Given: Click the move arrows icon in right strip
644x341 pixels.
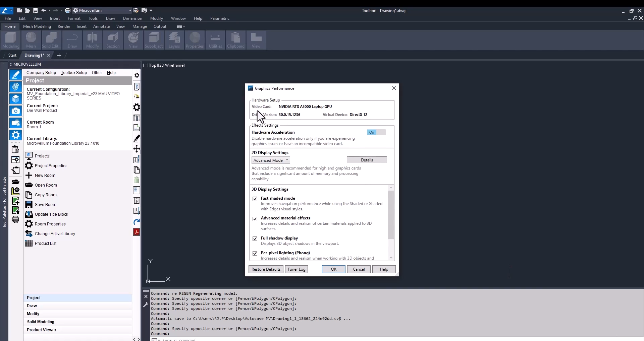Looking at the screenshot, I should click(x=137, y=149).
